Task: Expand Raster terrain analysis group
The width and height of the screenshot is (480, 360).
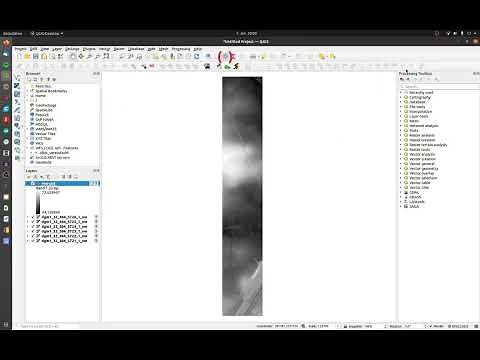Action: 401,145
